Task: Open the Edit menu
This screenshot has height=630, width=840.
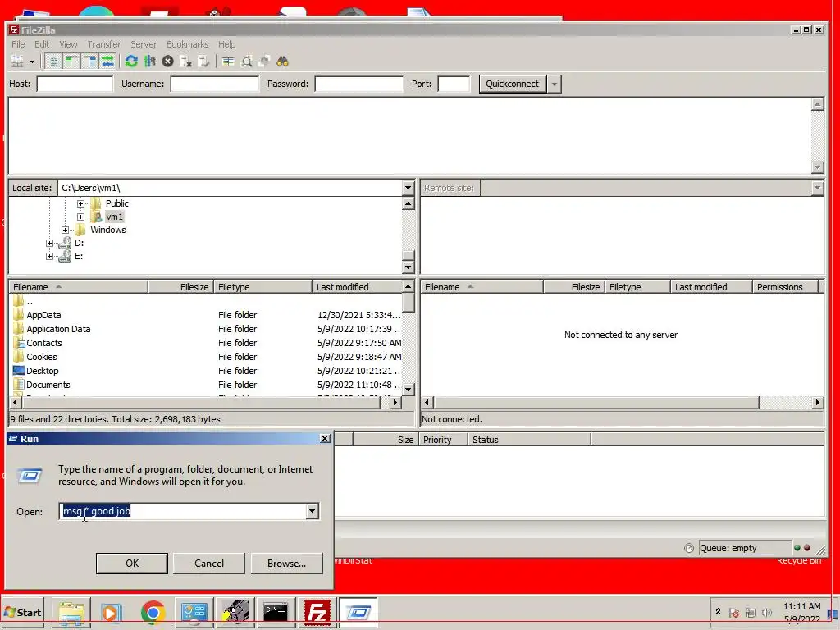Action: click(42, 44)
